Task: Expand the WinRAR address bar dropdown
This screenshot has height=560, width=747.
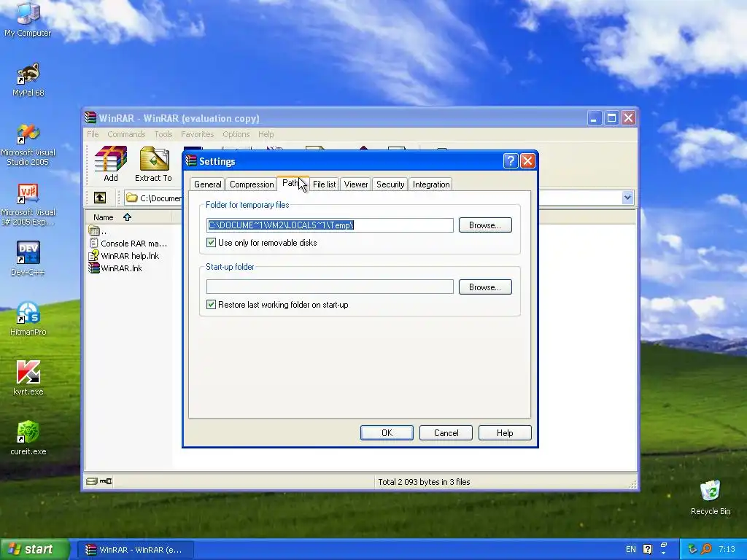Action: (627, 197)
